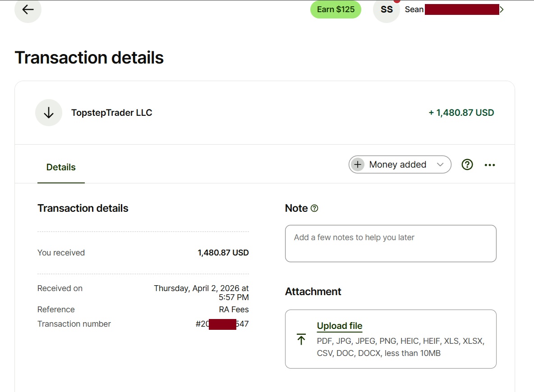The height and width of the screenshot is (392, 534).
Task: Click the Attachment section heading
Action: click(313, 292)
